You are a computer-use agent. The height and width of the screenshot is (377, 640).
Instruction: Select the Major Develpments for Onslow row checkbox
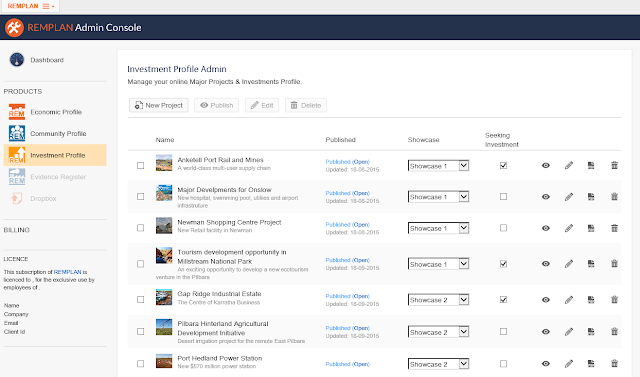click(x=140, y=197)
